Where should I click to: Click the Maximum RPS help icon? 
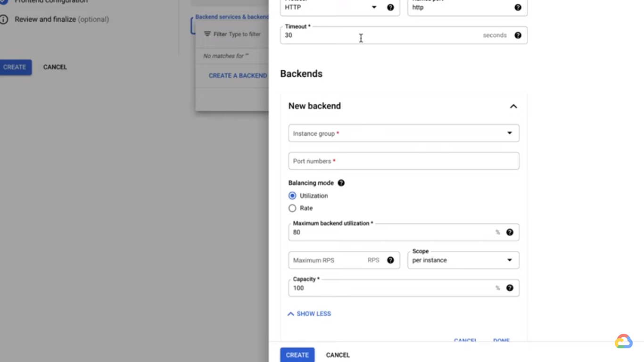pyautogui.click(x=390, y=260)
